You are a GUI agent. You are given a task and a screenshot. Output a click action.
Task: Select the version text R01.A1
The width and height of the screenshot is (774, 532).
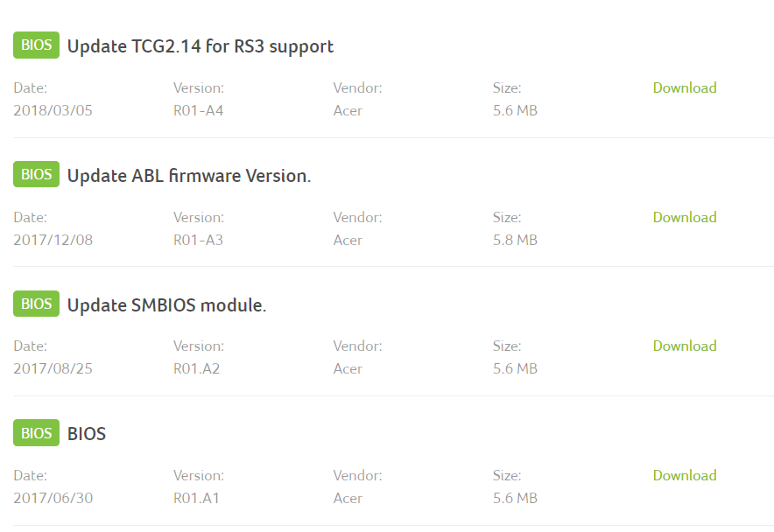pos(196,498)
